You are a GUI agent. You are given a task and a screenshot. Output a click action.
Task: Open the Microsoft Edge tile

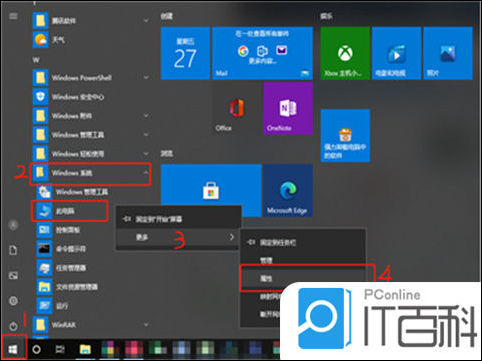point(288,191)
